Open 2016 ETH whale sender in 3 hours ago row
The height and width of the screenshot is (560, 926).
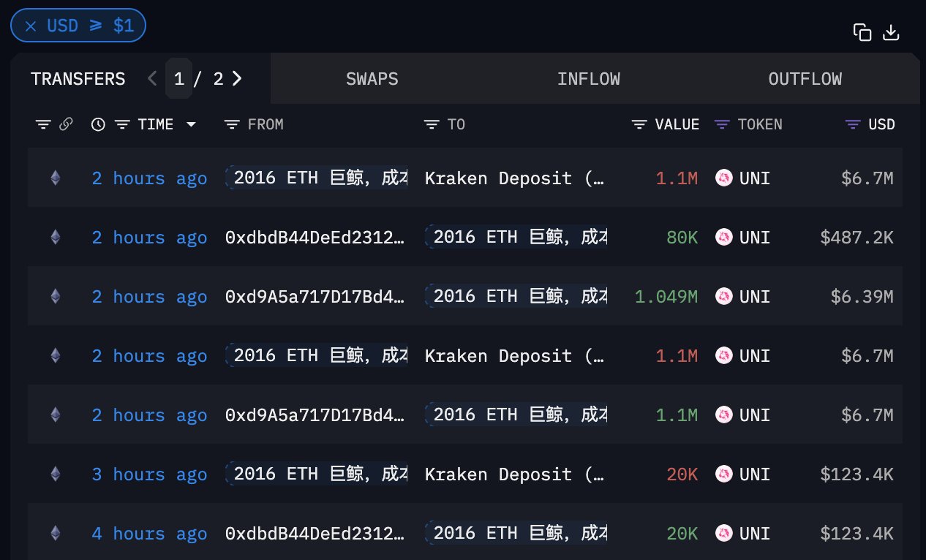point(316,474)
